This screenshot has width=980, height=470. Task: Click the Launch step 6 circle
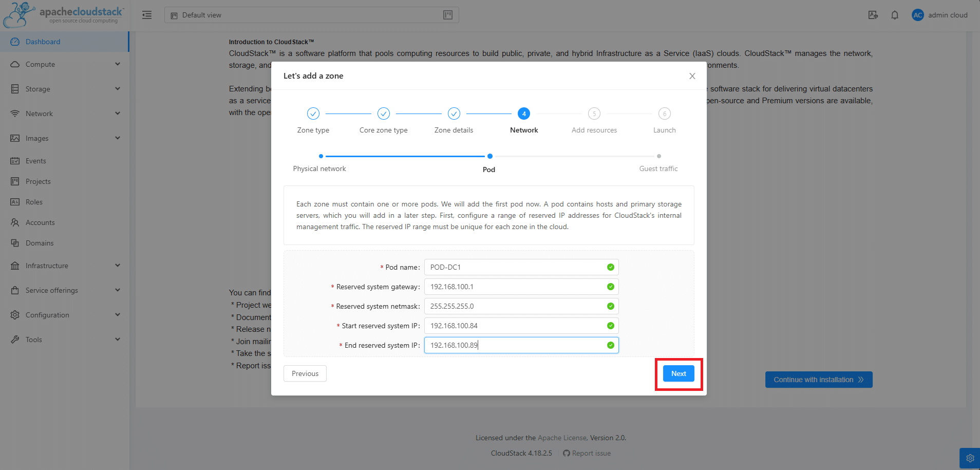pyautogui.click(x=665, y=114)
